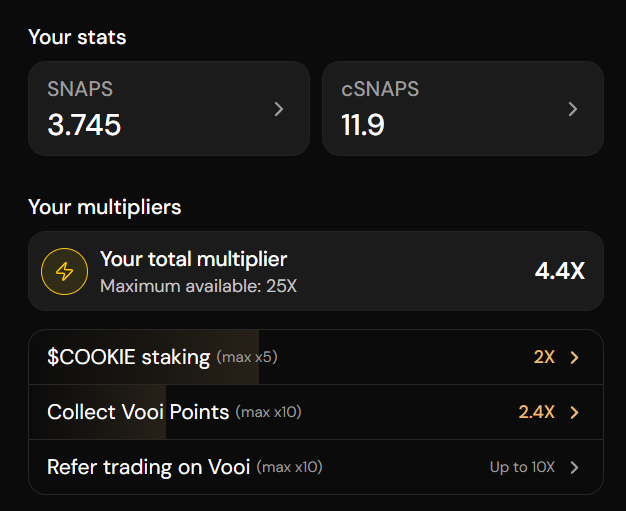Click the lightning bolt multiplier icon
626x511 pixels.
[64, 272]
